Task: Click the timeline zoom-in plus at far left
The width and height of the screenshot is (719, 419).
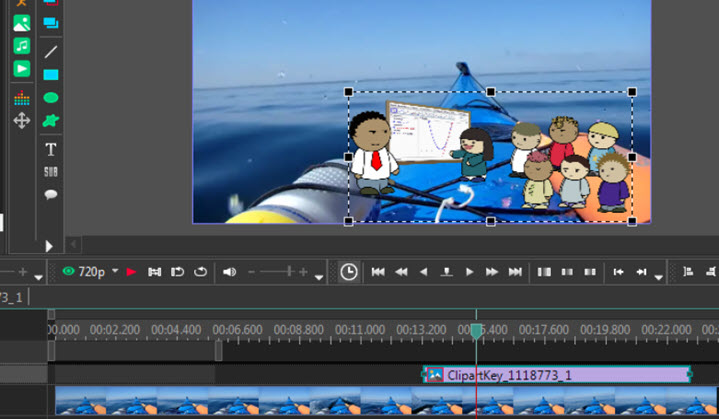Action: click(x=22, y=272)
